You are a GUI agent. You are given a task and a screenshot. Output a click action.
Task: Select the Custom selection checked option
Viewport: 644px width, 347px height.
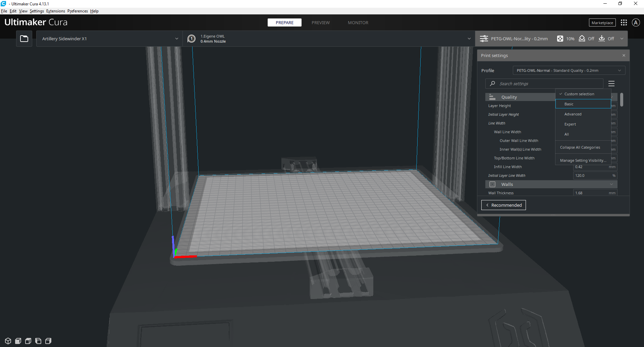[x=583, y=94]
